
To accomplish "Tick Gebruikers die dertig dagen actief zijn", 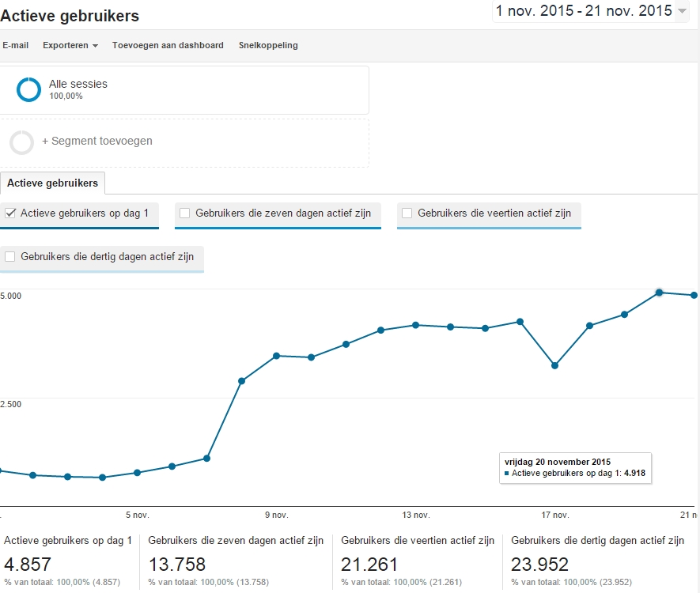I will click(10, 256).
